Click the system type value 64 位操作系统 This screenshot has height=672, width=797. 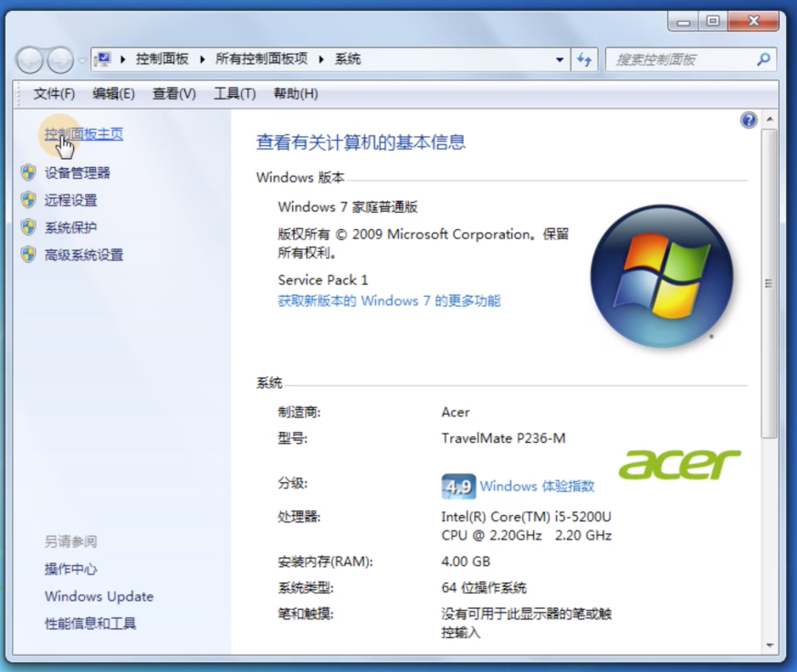(484, 588)
